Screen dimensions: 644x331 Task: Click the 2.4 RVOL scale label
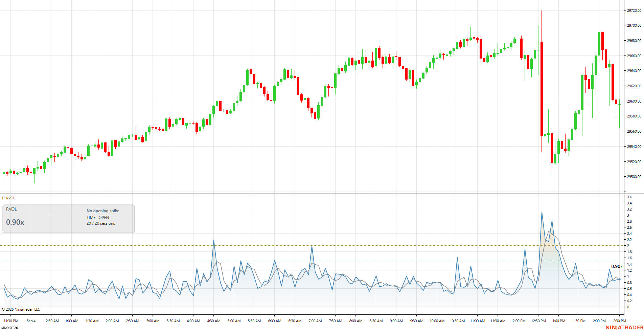629,234
